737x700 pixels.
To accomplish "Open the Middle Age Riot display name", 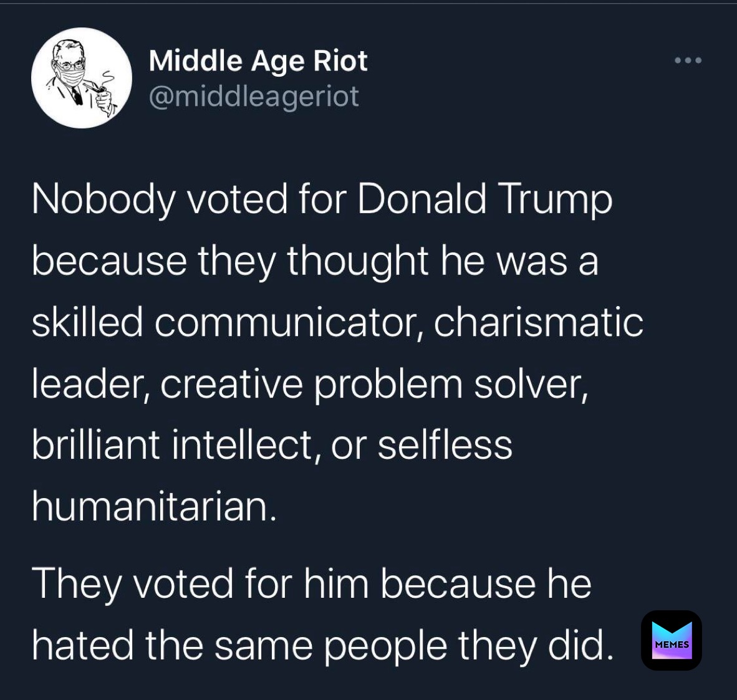I will [x=258, y=61].
